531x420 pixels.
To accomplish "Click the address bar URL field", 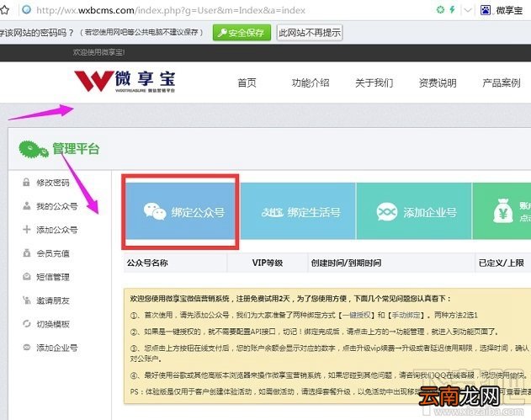I will (171, 10).
